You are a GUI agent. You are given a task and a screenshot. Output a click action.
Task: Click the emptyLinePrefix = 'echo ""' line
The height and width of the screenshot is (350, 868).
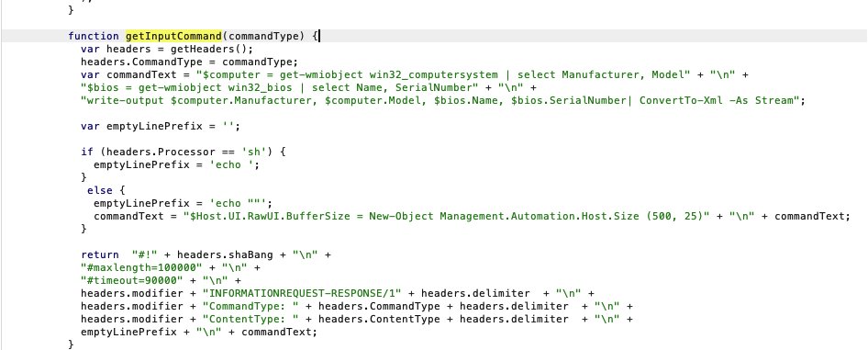(x=183, y=203)
